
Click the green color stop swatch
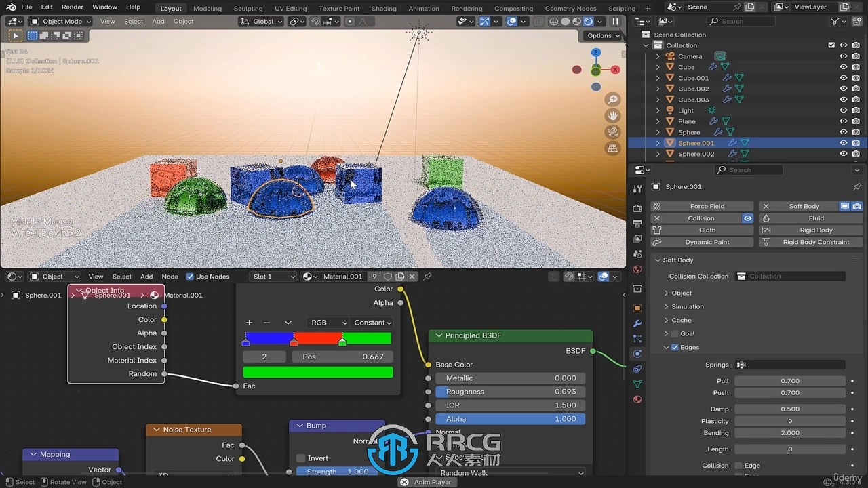[x=318, y=372]
